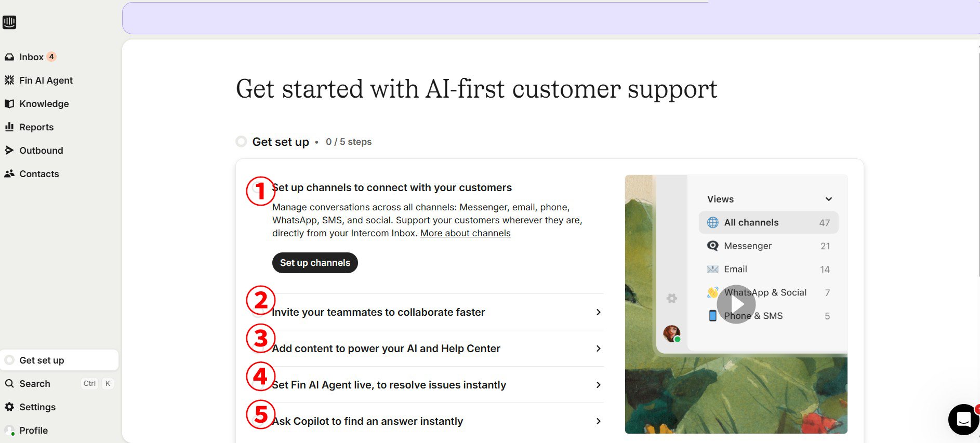Click the Intercom logo icon
Image resolution: width=980 pixels, height=443 pixels.
coord(9,22)
